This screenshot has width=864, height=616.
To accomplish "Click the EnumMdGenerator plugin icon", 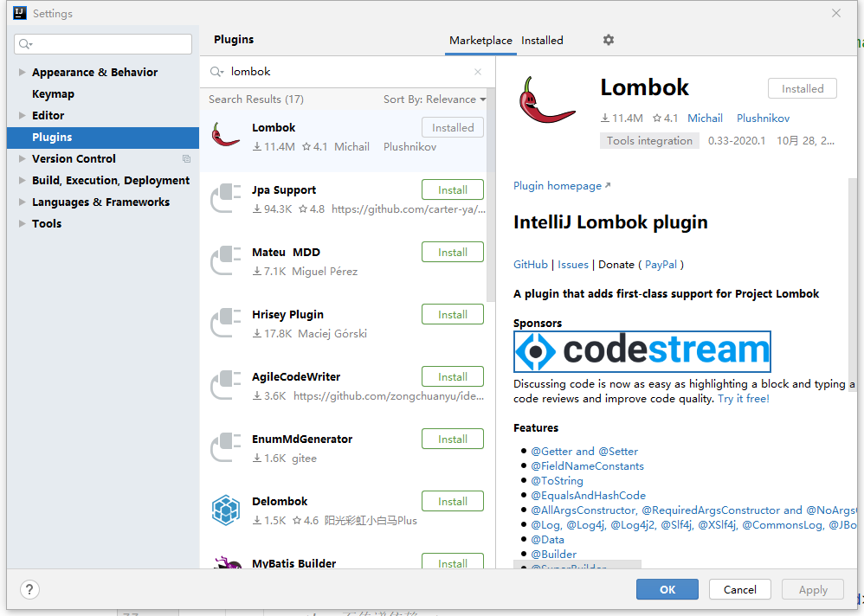I will [226, 446].
